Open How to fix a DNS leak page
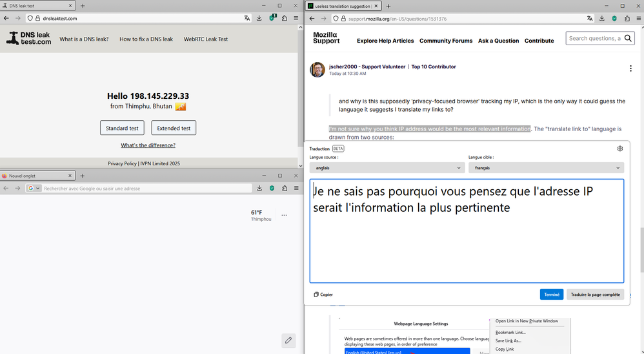Image resolution: width=644 pixels, height=354 pixels. click(146, 39)
